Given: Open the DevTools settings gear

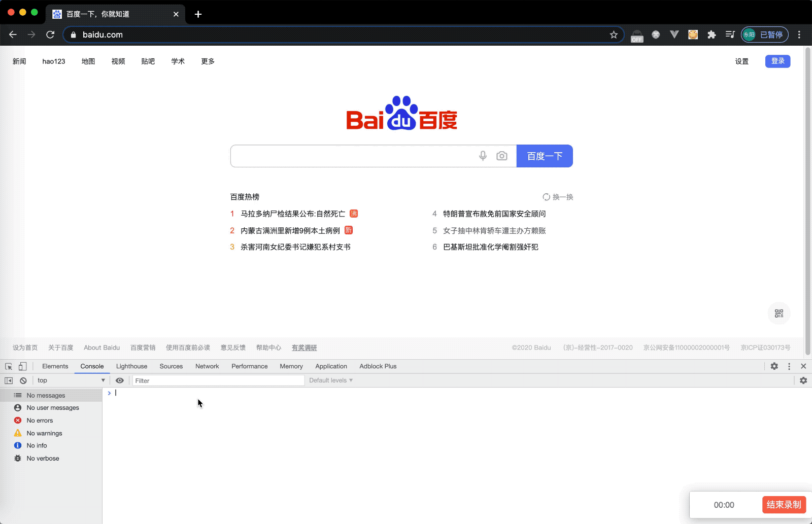Looking at the screenshot, I should click(774, 366).
